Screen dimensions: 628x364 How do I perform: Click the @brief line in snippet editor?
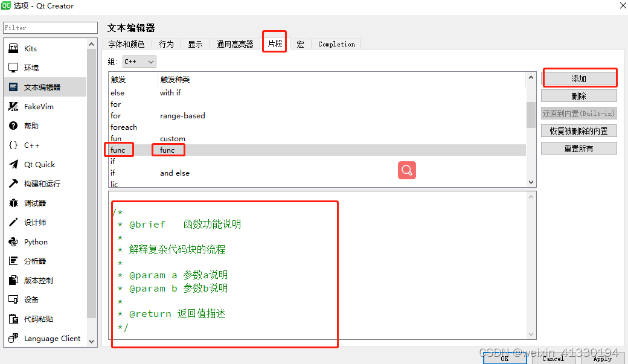click(179, 224)
